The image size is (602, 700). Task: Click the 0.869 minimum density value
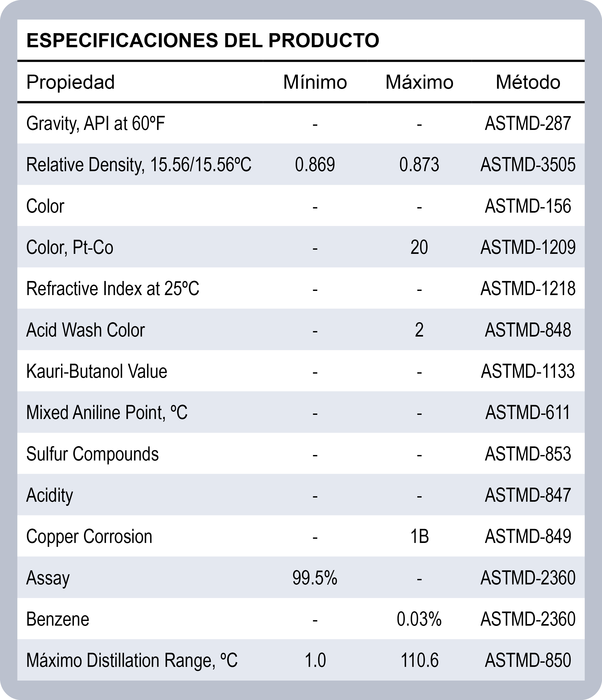click(x=315, y=165)
